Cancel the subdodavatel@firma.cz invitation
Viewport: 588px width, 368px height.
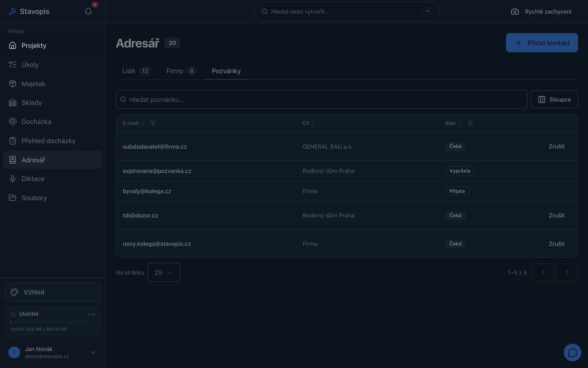coord(556,146)
